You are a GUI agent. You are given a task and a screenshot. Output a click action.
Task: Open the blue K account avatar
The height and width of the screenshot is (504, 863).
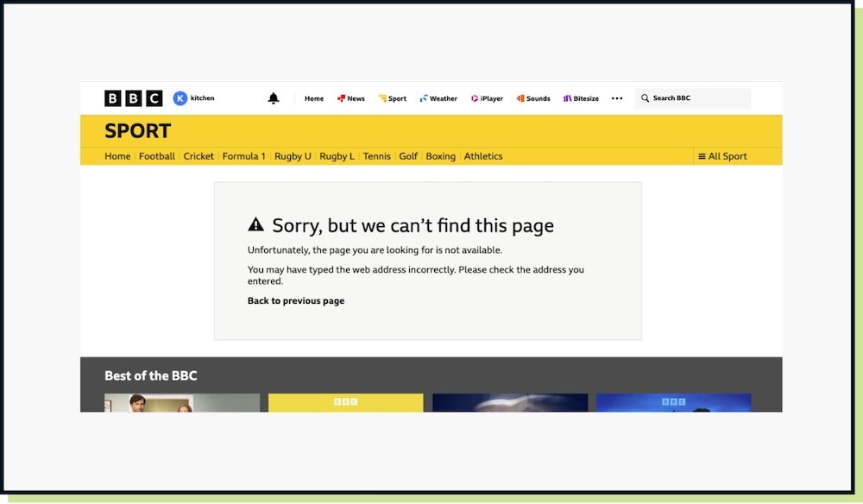[x=180, y=98]
